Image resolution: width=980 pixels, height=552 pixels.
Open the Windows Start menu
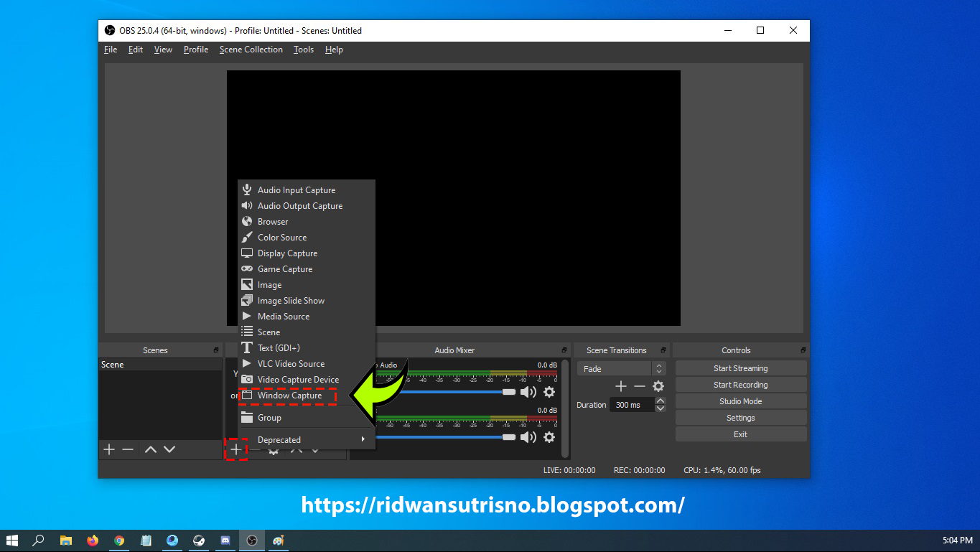coord(12,541)
